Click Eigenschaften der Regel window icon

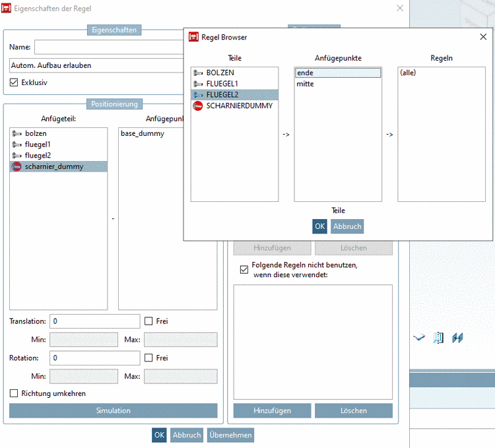pos(7,8)
